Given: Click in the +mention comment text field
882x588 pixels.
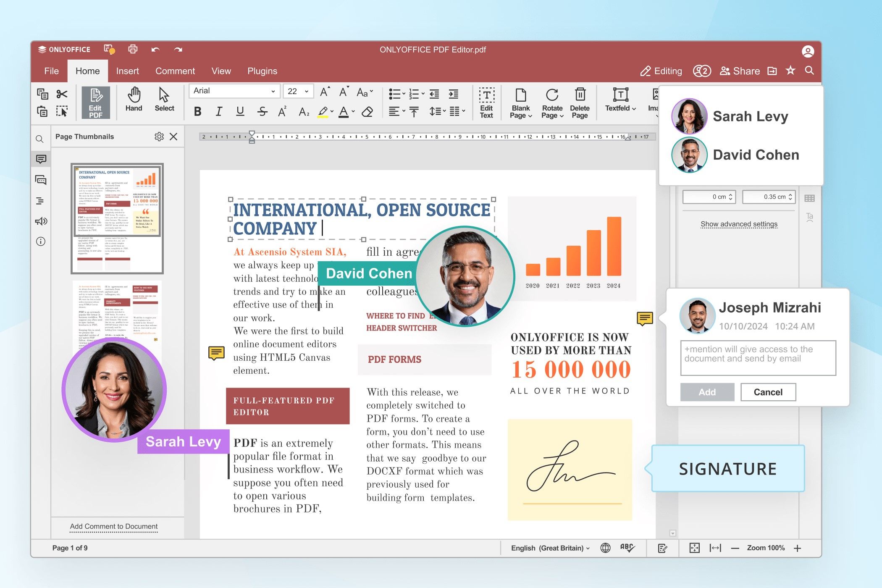Looking at the screenshot, I should coord(758,358).
